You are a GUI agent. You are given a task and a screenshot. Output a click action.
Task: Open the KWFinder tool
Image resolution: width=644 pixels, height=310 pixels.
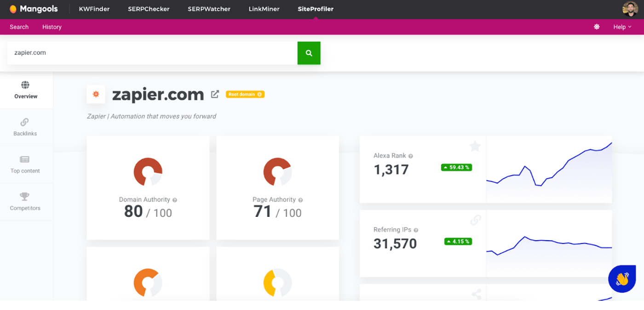(94, 9)
